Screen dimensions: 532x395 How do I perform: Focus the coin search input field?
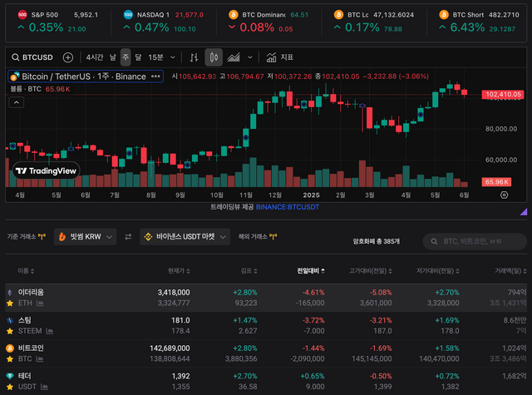coord(475,241)
